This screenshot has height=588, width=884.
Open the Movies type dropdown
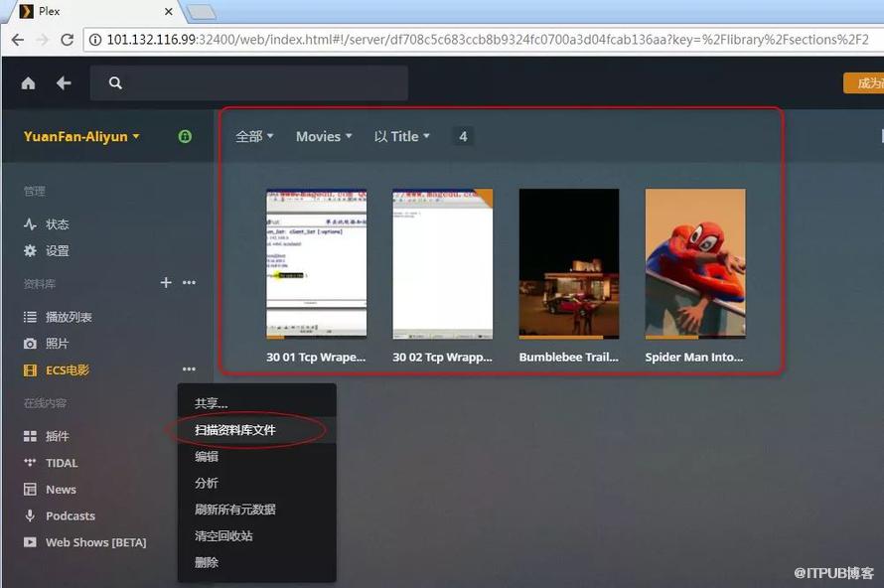tap(324, 137)
